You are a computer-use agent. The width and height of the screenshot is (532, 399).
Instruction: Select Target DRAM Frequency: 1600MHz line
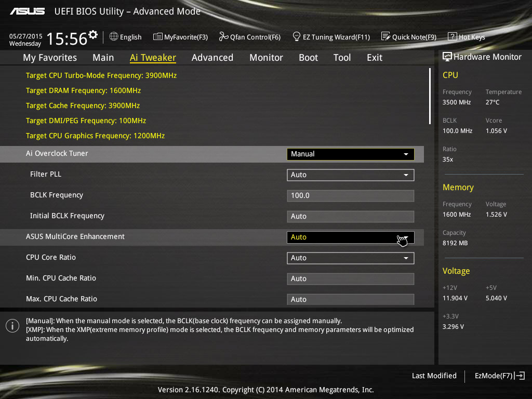83,90
